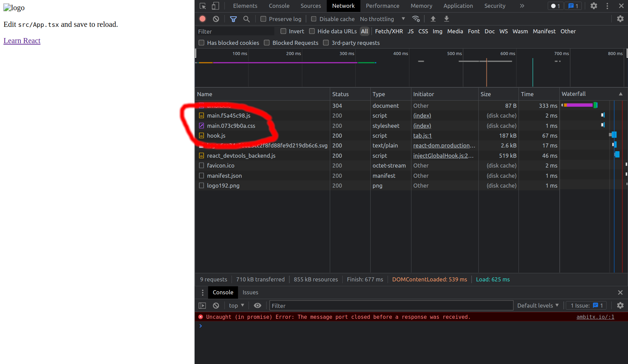Open the Performance tab
628x364 pixels.
(x=383, y=6)
